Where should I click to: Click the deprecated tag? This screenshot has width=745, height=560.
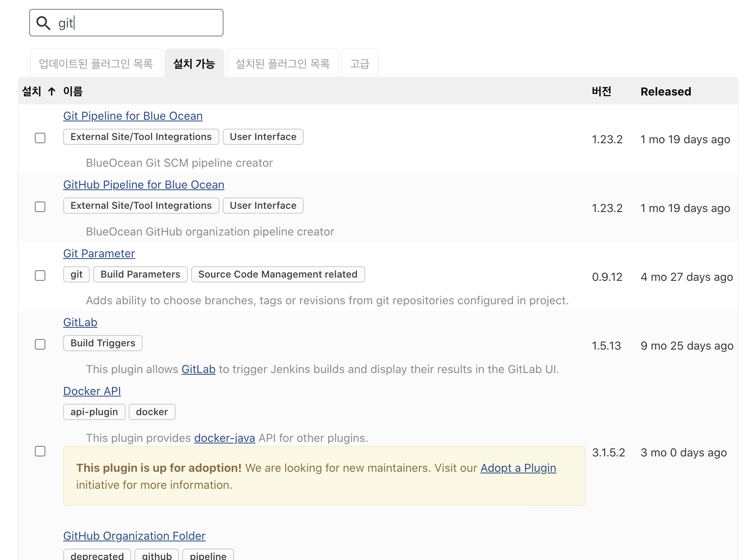97,555
